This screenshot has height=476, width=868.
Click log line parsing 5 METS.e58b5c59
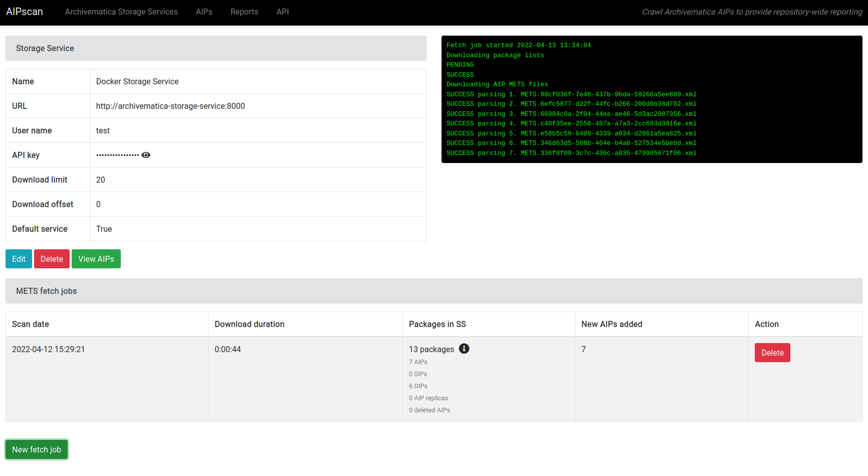571,133
